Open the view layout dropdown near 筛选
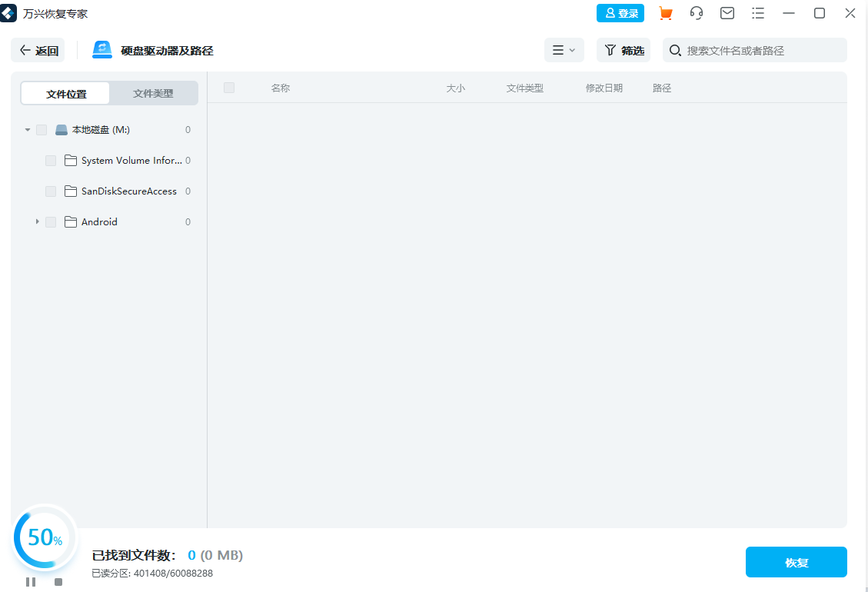Screen dimensions: 868x592 click(564, 50)
